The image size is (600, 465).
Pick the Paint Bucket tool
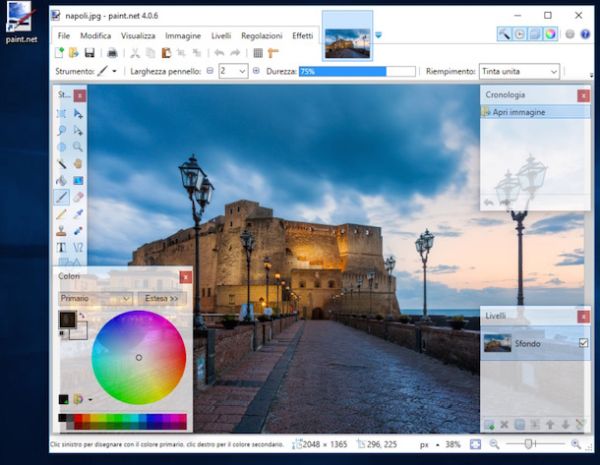coord(62,180)
